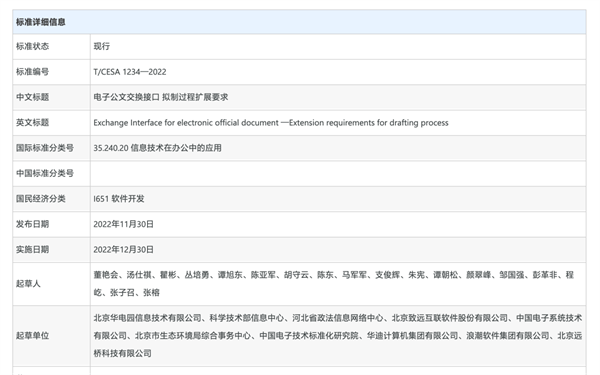Viewport: 600px width, 375px height.
Task: Click the 起草单位 organizations list text
Action: (x=338, y=336)
